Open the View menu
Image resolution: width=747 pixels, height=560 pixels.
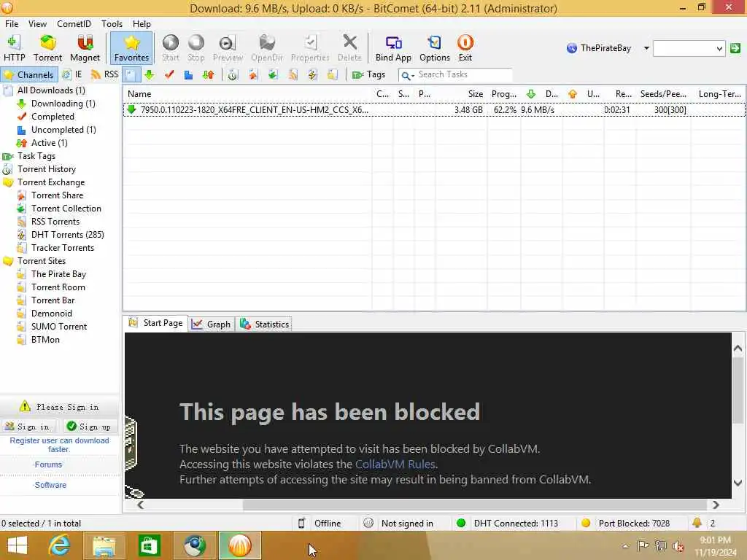(x=37, y=24)
